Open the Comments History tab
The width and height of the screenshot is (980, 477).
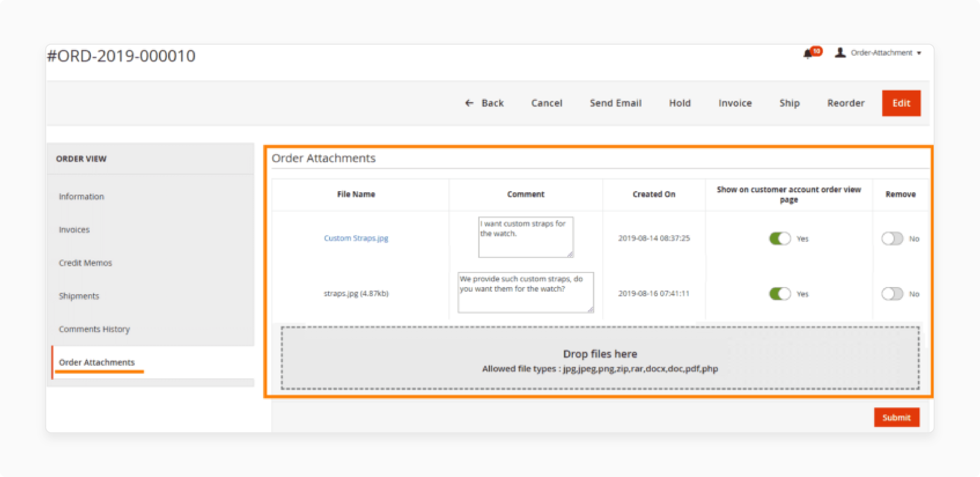coord(94,329)
